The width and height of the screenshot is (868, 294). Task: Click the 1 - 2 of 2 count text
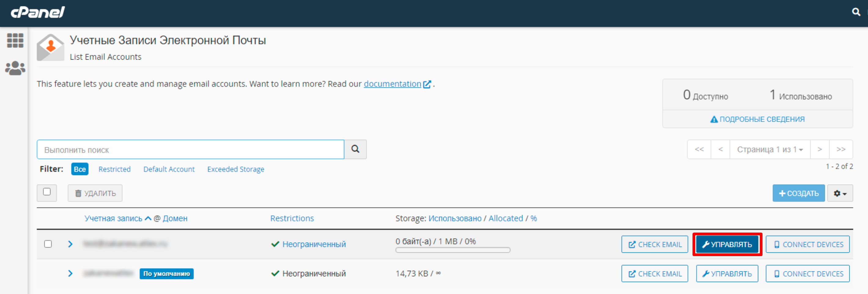click(839, 166)
